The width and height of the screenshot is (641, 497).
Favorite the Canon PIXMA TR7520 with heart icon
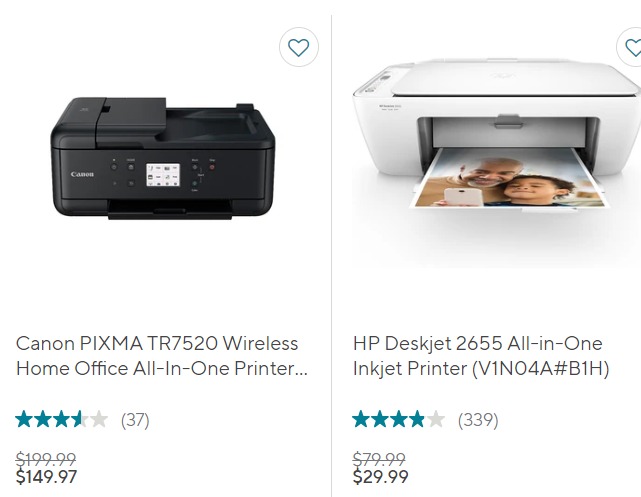pos(298,47)
